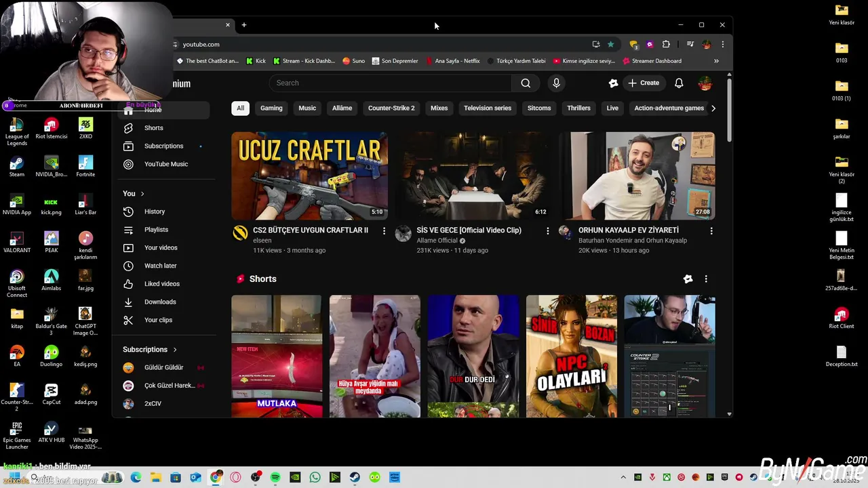Open Your videos page
Screen dimensions: 868x488
click(x=160, y=247)
